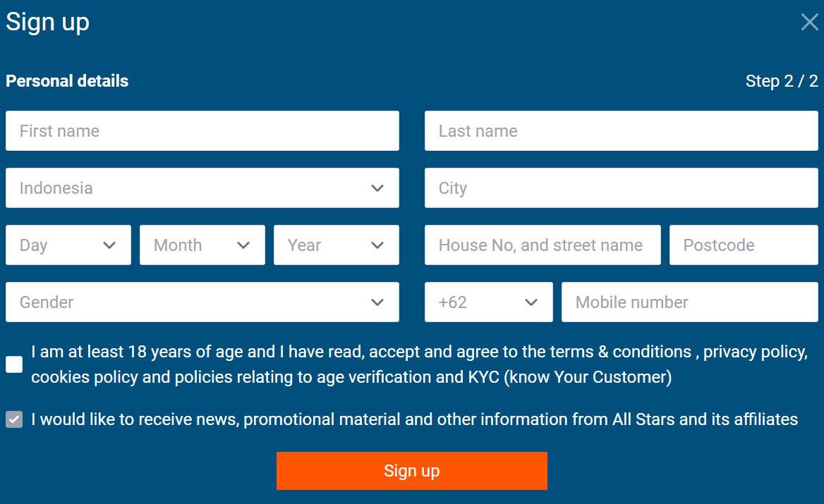Image resolution: width=824 pixels, height=504 pixels.
Task: Click the Postcode field
Action: pyautogui.click(x=744, y=245)
